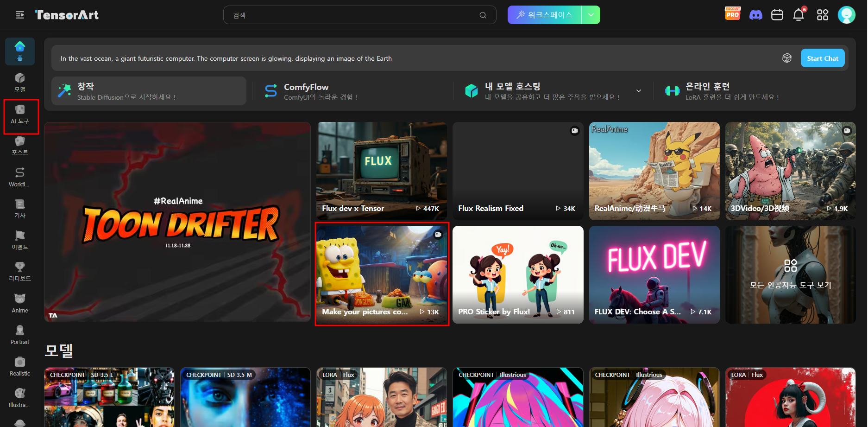Open AI 도구 in the sidebar
Viewport: 868px width, 427px height.
[20, 115]
